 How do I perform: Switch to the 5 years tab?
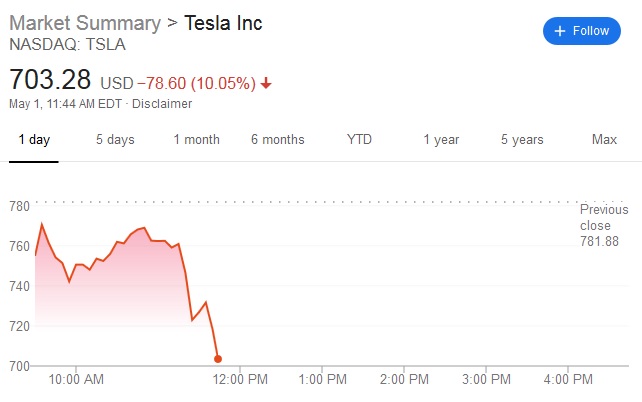[522, 139]
